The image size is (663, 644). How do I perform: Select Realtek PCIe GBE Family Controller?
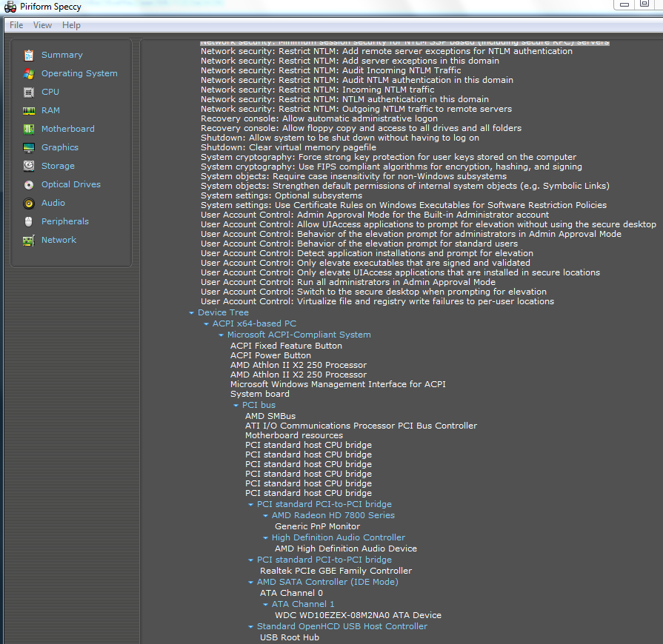coord(336,571)
